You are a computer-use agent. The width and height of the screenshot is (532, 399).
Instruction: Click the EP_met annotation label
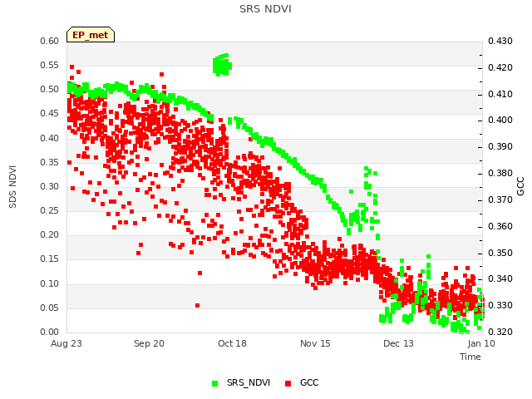pyautogui.click(x=91, y=35)
